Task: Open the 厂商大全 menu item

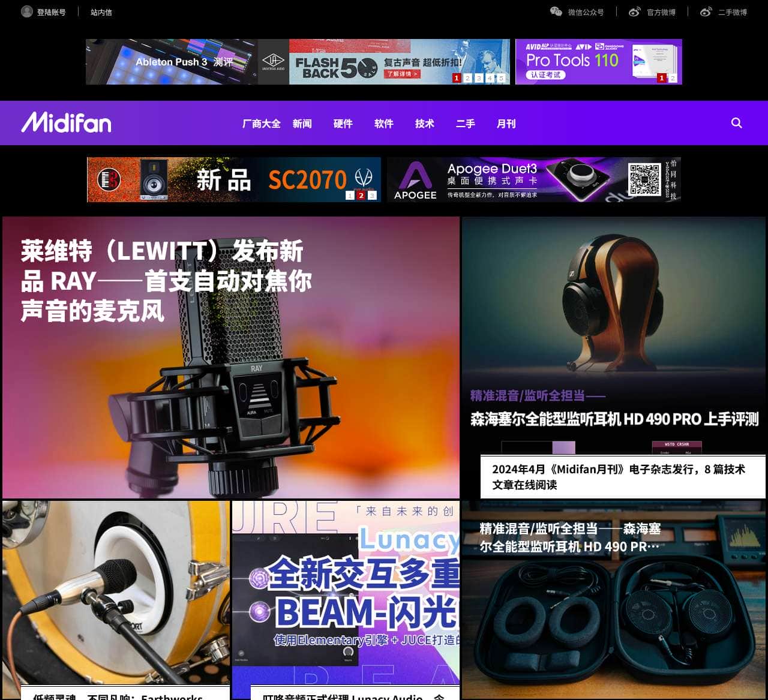Action: click(x=262, y=124)
